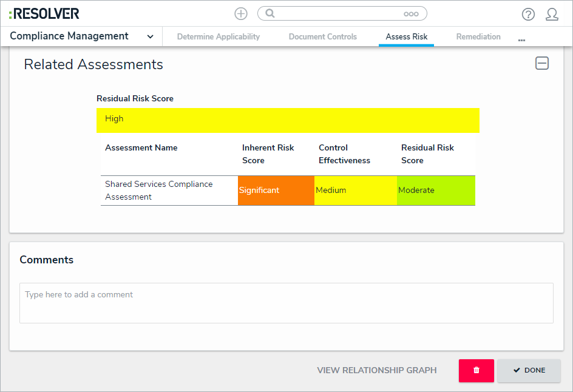The width and height of the screenshot is (573, 392).
Task: Select the Assess Risk tab
Action: click(407, 37)
